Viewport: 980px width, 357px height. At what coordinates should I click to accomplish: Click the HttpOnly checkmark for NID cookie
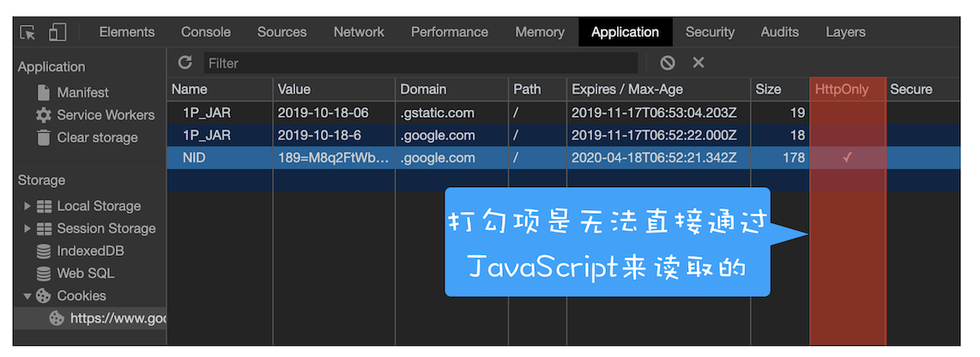coord(847,158)
